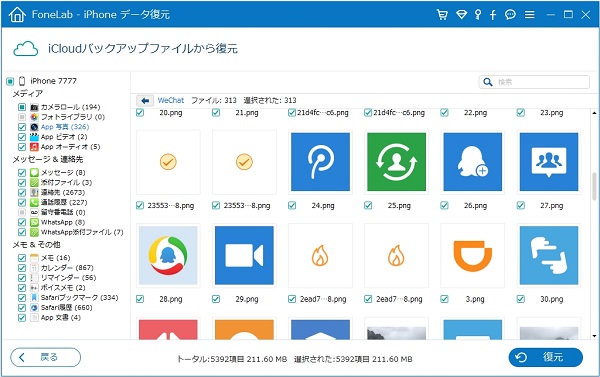
Task: Click the Safari history icon
Action: click(x=34, y=308)
